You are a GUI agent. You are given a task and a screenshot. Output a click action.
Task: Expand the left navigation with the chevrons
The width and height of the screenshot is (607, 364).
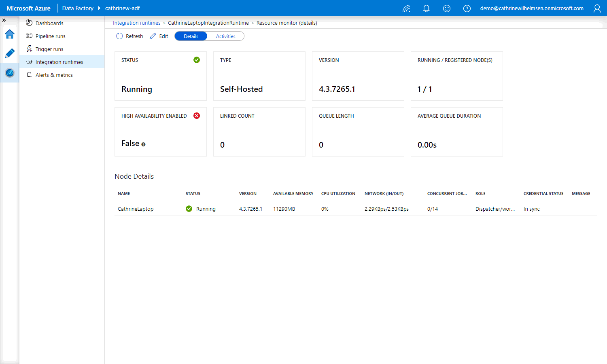pyautogui.click(x=4, y=20)
